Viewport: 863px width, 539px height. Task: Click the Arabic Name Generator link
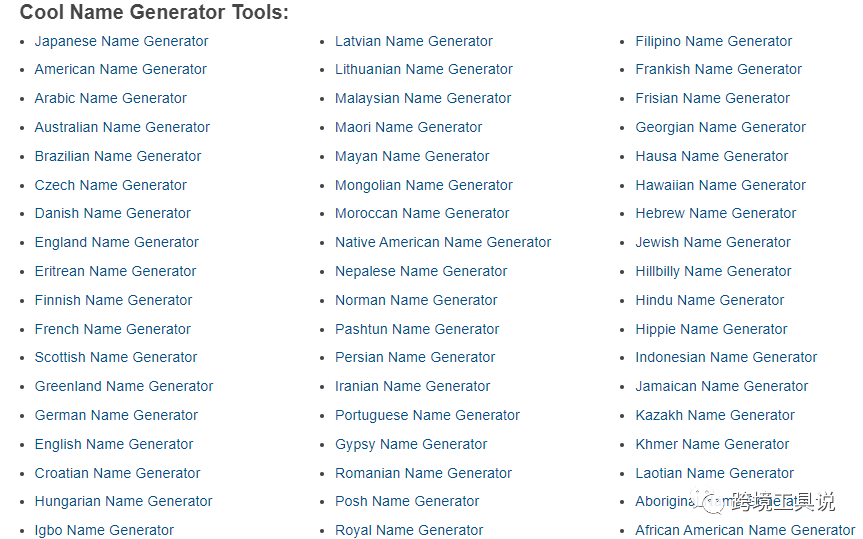110,98
